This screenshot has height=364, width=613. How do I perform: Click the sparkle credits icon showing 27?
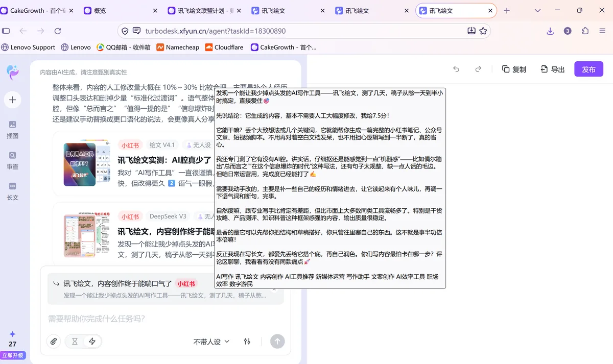click(12, 334)
